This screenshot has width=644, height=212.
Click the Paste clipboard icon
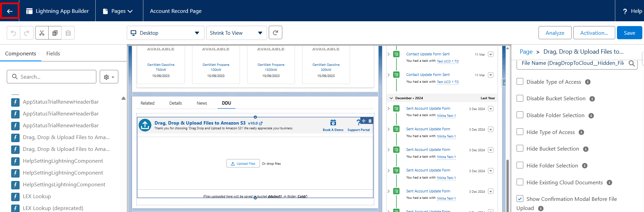[68, 33]
